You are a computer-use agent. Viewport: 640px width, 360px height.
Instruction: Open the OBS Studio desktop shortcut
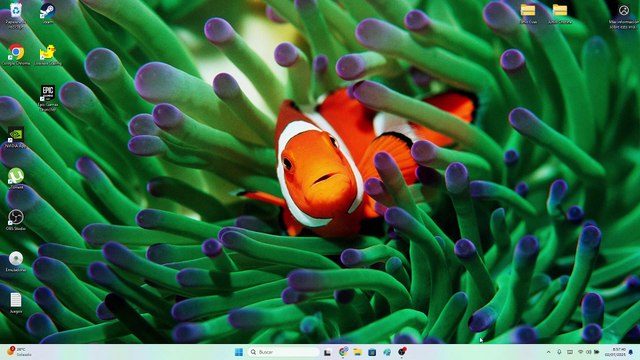pos(16,220)
